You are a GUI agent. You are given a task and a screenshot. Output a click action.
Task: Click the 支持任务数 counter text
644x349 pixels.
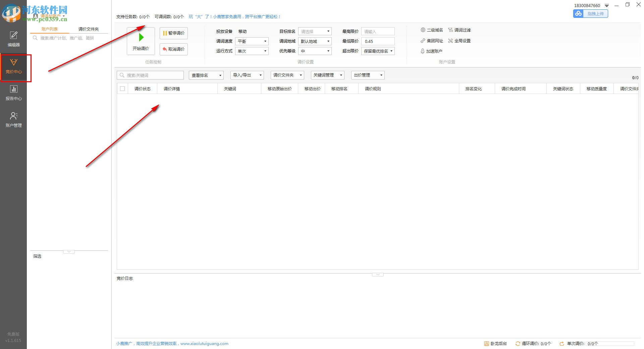pyautogui.click(x=133, y=17)
